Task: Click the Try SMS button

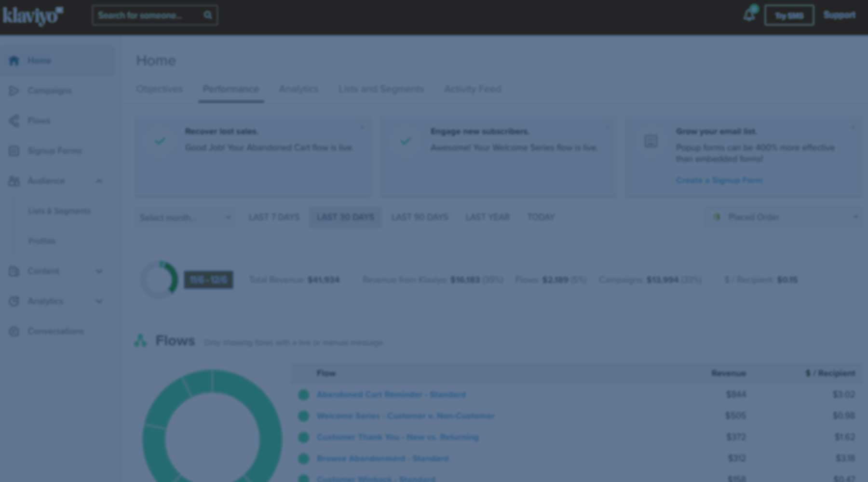Action: (x=789, y=16)
